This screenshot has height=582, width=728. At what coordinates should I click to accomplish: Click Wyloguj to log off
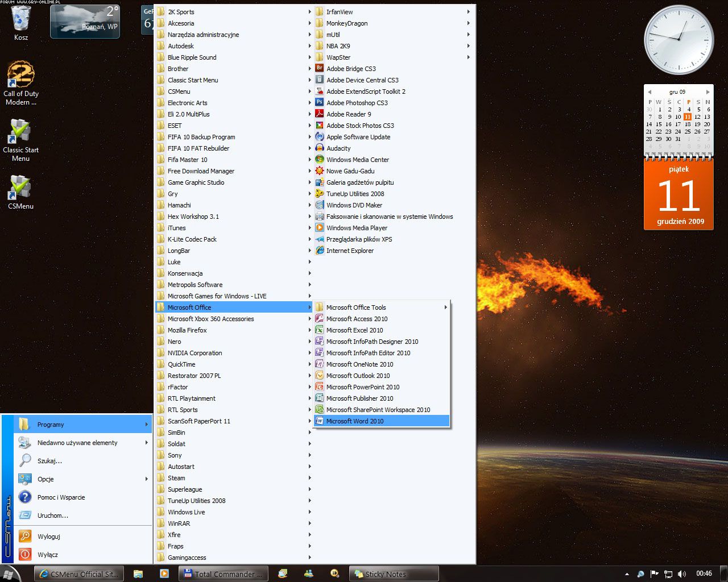tap(49, 537)
